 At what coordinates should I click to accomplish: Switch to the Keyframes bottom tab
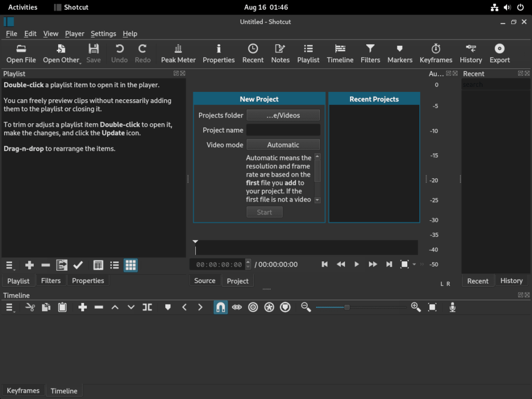click(x=23, y=391)
